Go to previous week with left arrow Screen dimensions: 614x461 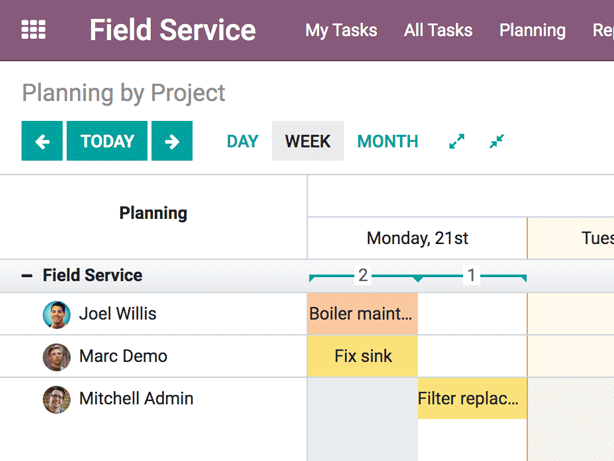pyautogui.click(x=42, y=141)
